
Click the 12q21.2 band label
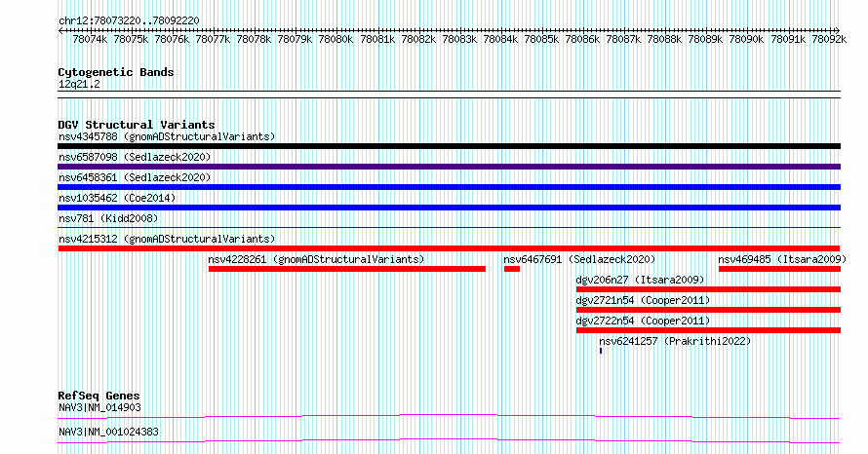click(79, 84)
